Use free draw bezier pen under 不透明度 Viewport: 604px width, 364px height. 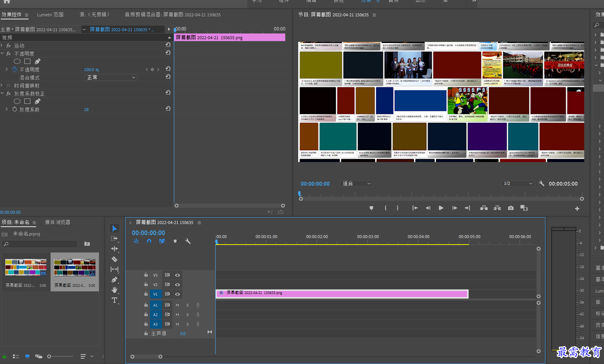click(x=37, y=61)
